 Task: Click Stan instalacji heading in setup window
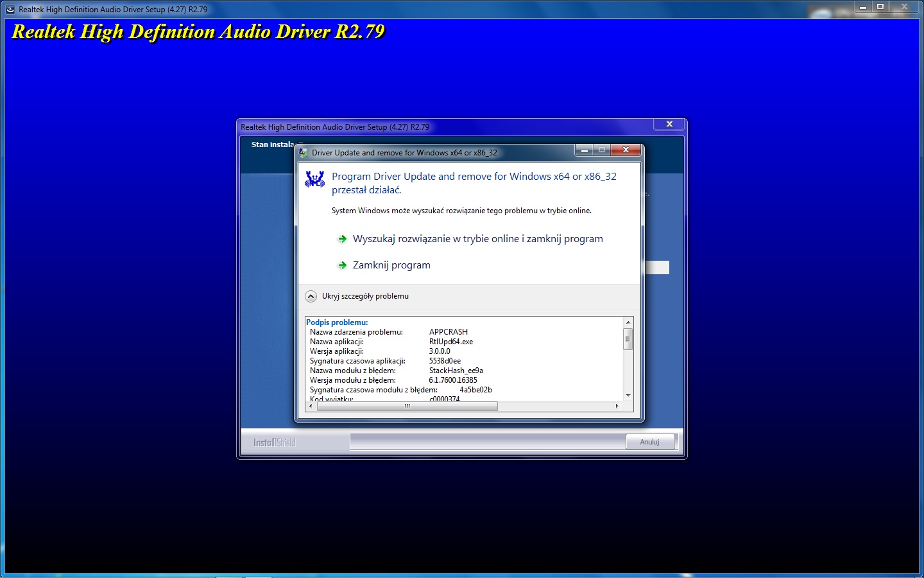point(273,144)
